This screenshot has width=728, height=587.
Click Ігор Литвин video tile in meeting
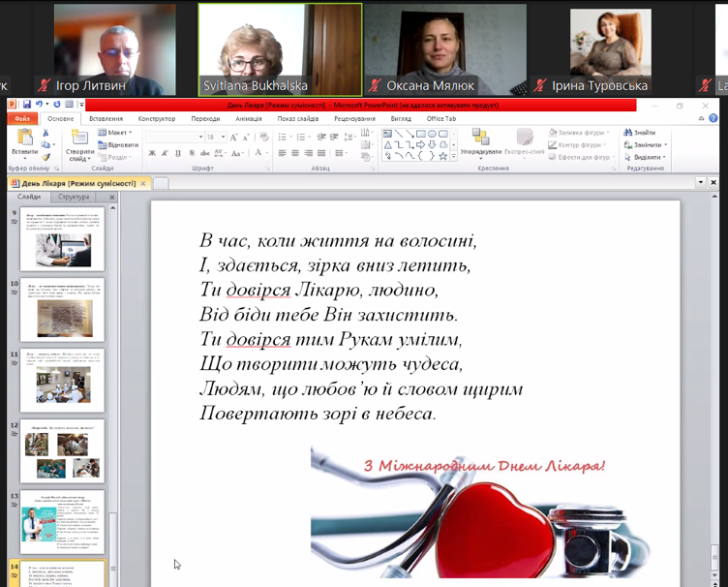[x=114, y=49]
